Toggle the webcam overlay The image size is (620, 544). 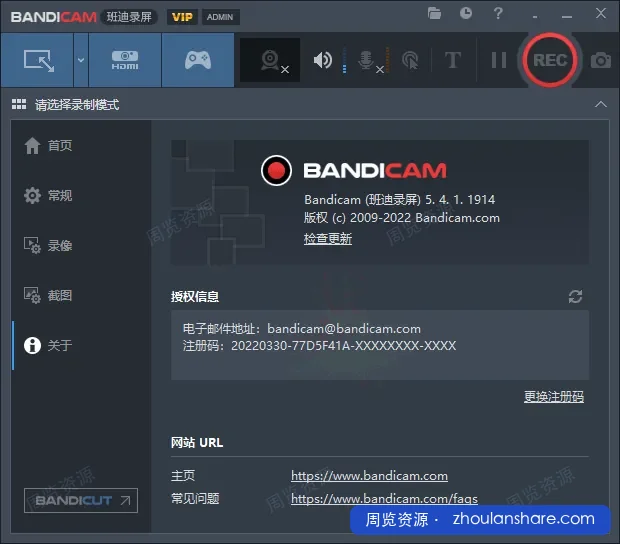pyautogui.click(x=270, y=60)
